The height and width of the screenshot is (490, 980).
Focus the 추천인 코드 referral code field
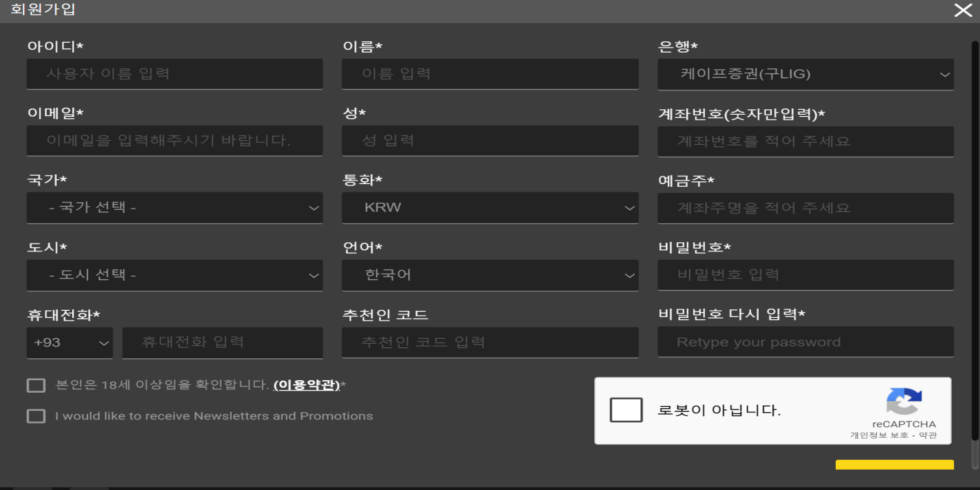[x=490, y=343]
